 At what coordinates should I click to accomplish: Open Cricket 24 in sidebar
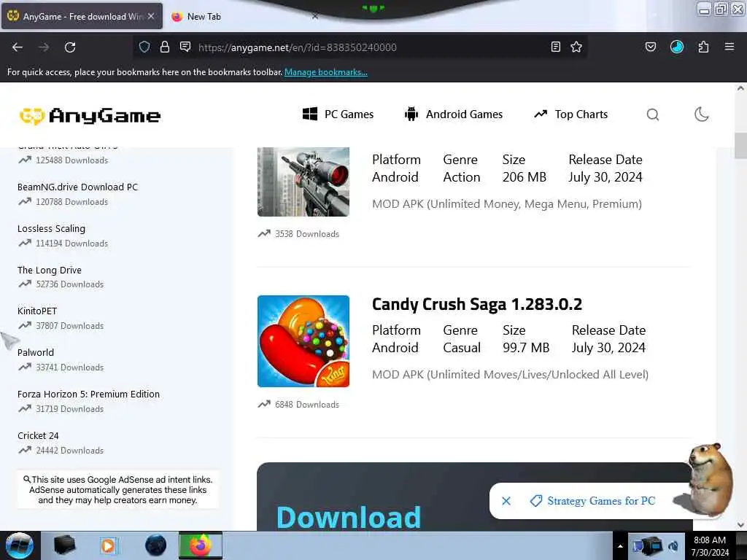tap(38, 436)
